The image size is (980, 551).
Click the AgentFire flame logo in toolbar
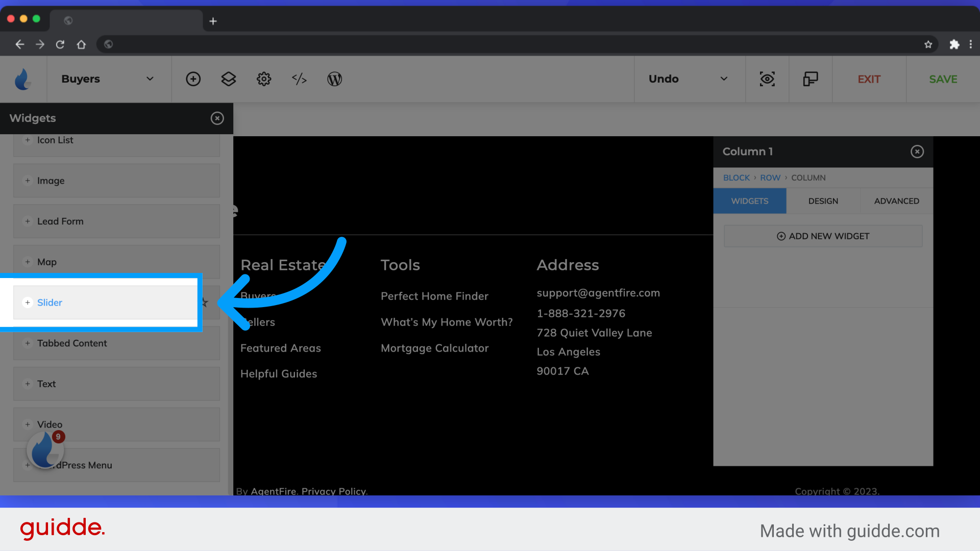pos(23,79)
